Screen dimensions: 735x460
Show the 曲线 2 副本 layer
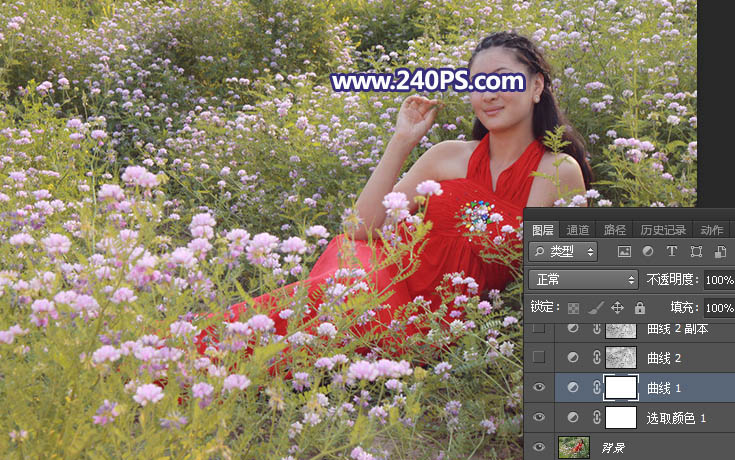(540, 329)
